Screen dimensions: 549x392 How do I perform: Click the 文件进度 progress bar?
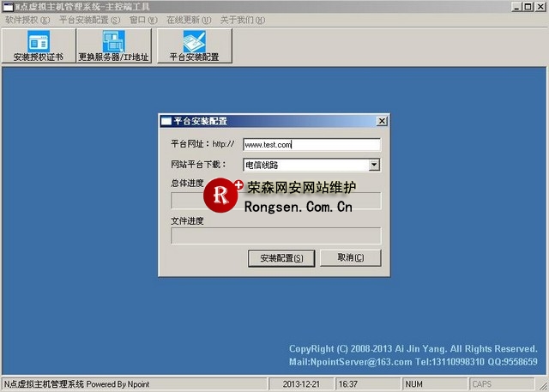[275, 235]
